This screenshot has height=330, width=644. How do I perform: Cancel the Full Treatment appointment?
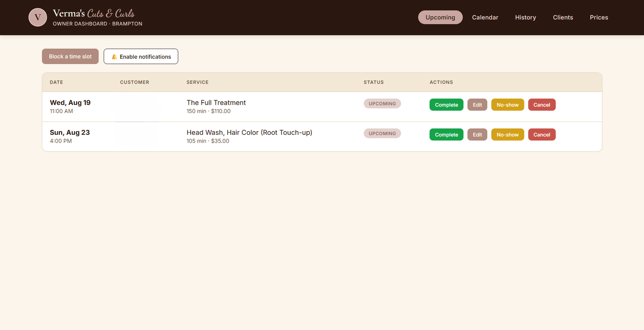tap(541, 105)
